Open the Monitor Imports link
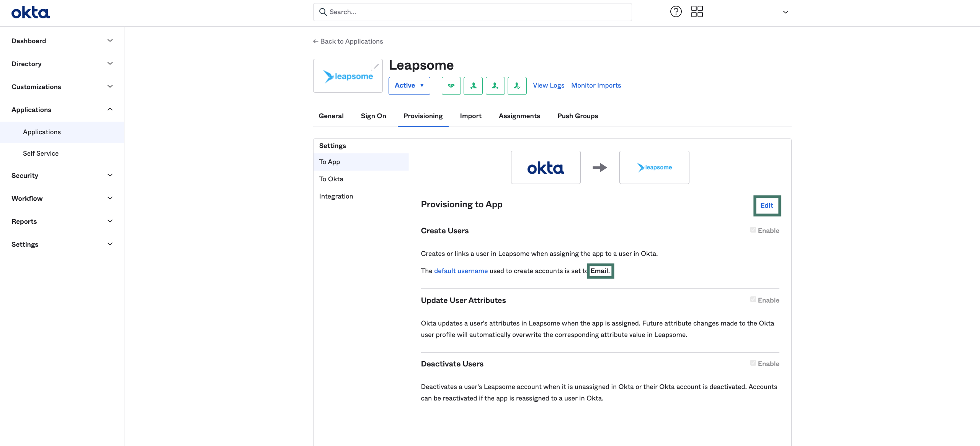 pyautogui.click(x=596, y=85)
